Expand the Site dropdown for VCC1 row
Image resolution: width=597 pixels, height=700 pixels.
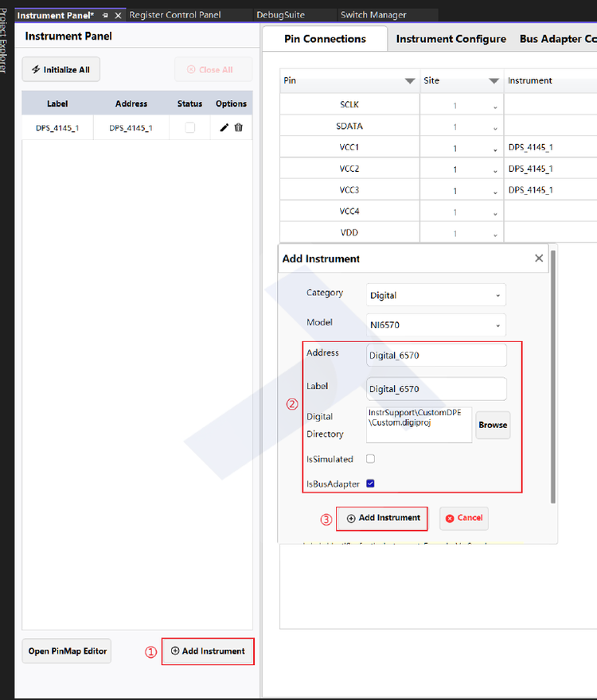point(494,149)
